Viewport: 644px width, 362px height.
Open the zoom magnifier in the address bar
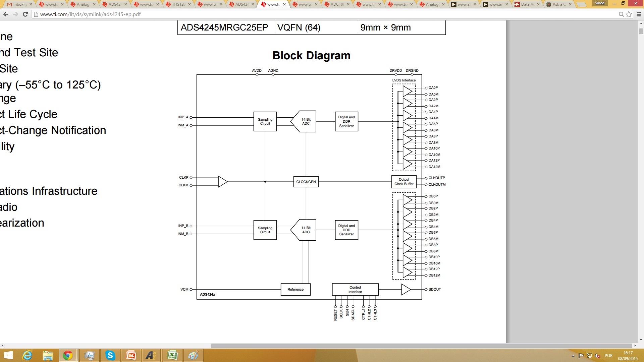(x=621, y=14)
